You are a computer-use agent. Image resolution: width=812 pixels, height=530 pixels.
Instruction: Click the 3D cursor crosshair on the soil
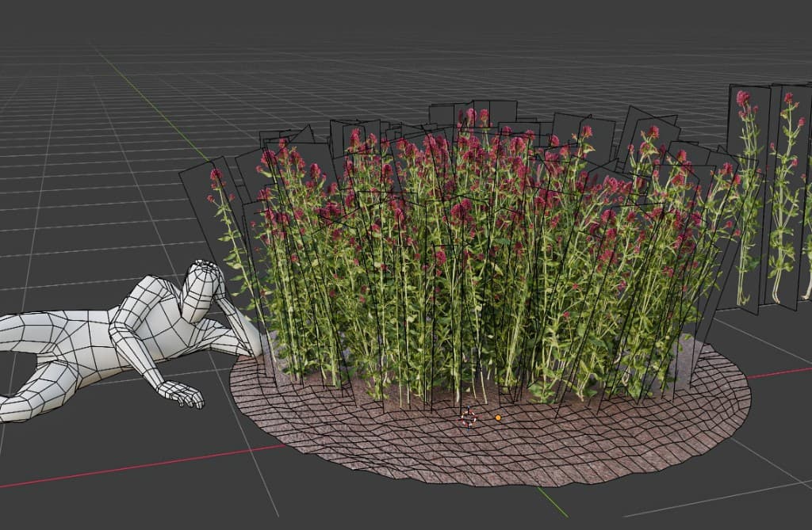[x=469, y=418]
